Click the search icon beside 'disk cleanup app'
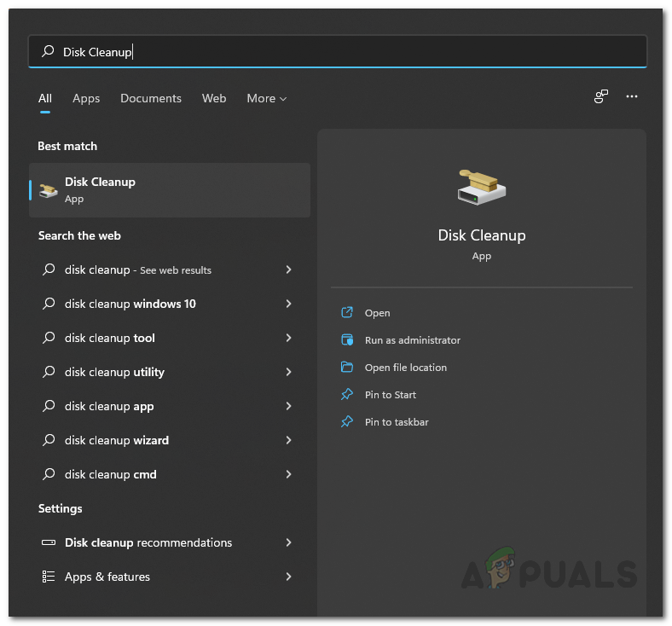Screen dimensions: 672x626 tap(49, 405)
